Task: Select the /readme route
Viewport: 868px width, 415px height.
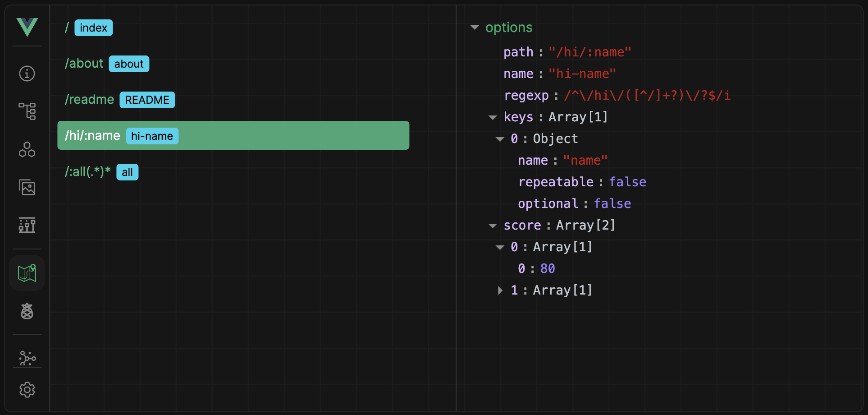Action: click(233, 100)
